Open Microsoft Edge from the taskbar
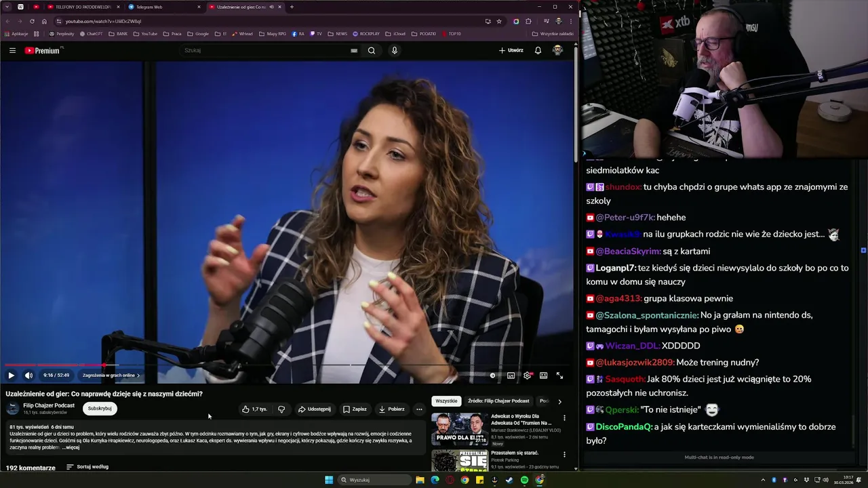Screen dimensions: 868x488 (435, 480)
